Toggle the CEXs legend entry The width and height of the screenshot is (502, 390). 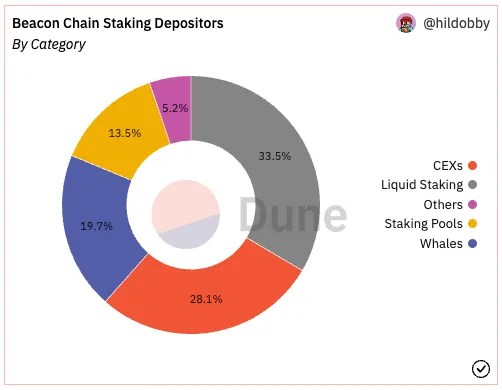tap(455, 165)
